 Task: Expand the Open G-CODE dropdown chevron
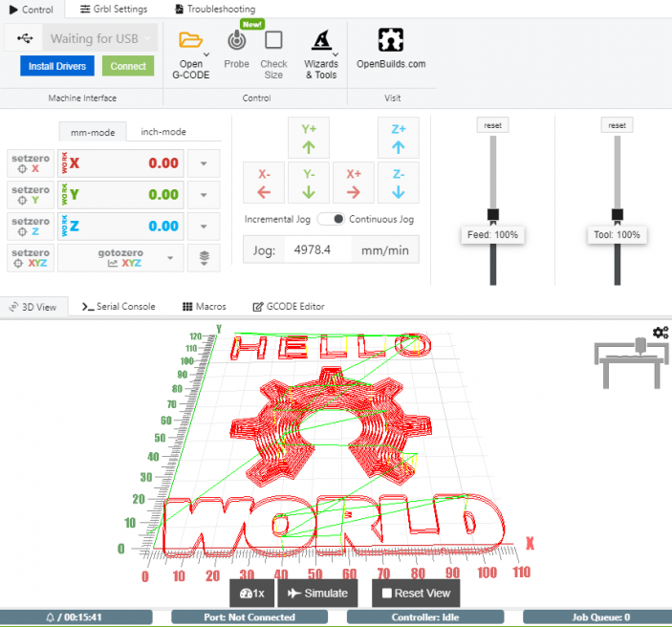206,54
